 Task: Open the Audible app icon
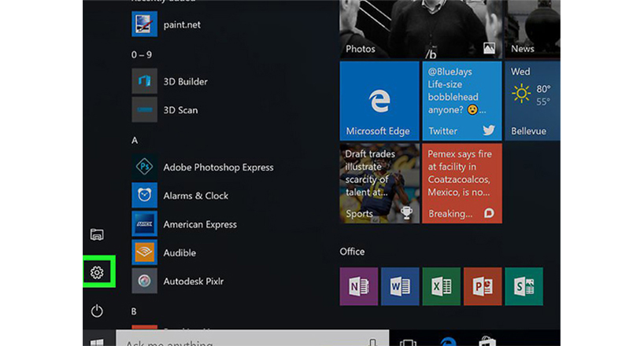[144, 252]
